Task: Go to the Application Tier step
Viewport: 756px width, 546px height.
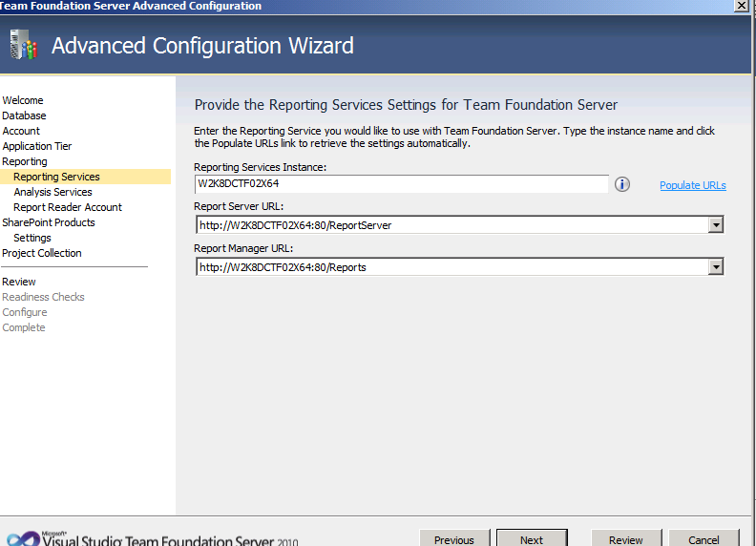Action: pyautogui.click(x=37, y=146)
